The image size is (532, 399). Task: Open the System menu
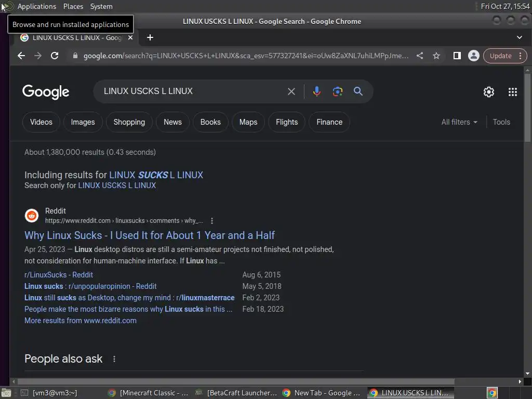coord(101,6)
